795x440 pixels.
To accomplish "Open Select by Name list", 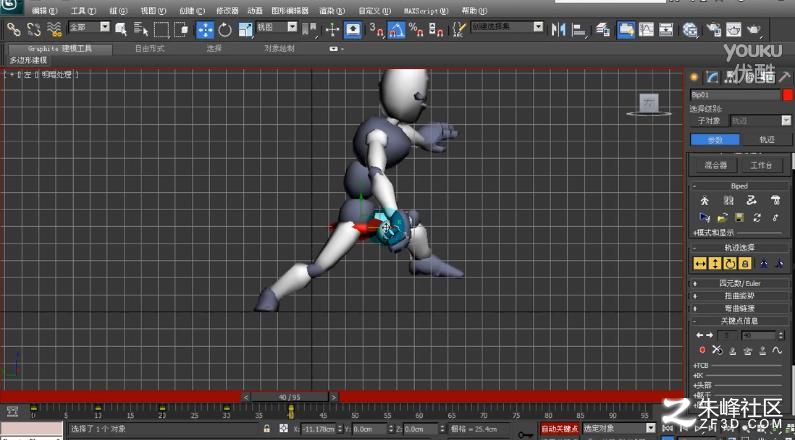I will [141, 29].
